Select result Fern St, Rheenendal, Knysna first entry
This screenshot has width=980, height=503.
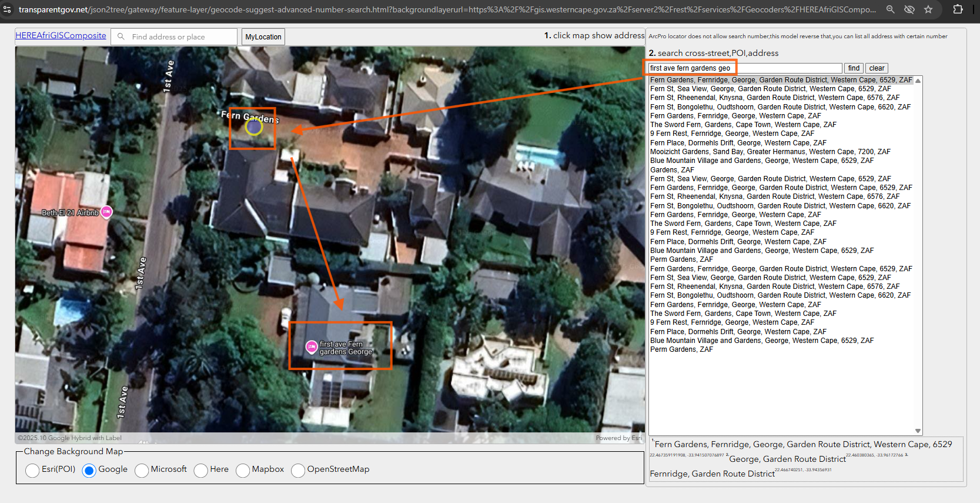click(774, 98)
